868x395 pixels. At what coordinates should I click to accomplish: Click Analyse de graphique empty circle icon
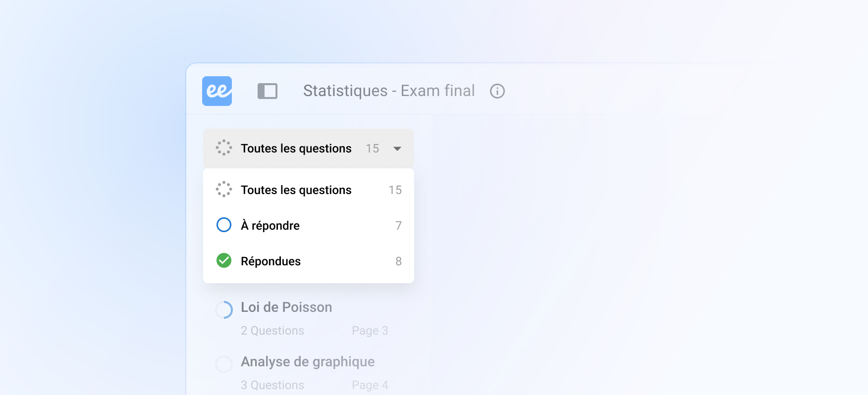tap(224, 364)
